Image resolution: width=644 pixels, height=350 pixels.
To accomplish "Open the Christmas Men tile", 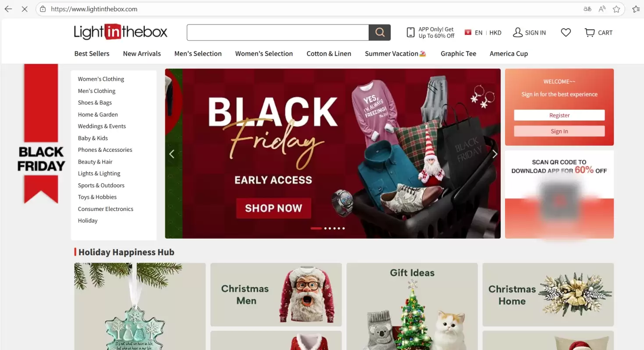I will (x=276, y=295).
